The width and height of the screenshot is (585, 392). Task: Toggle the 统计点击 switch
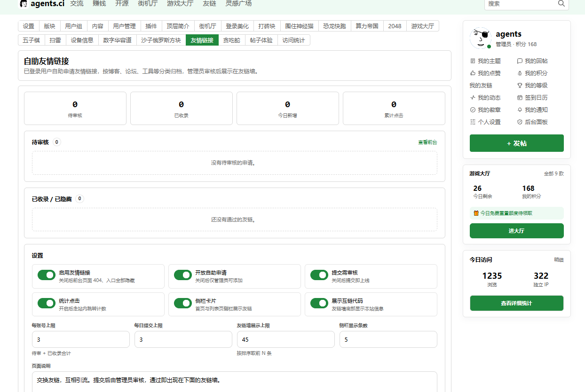pyautogui.click(x=47, y=303)
